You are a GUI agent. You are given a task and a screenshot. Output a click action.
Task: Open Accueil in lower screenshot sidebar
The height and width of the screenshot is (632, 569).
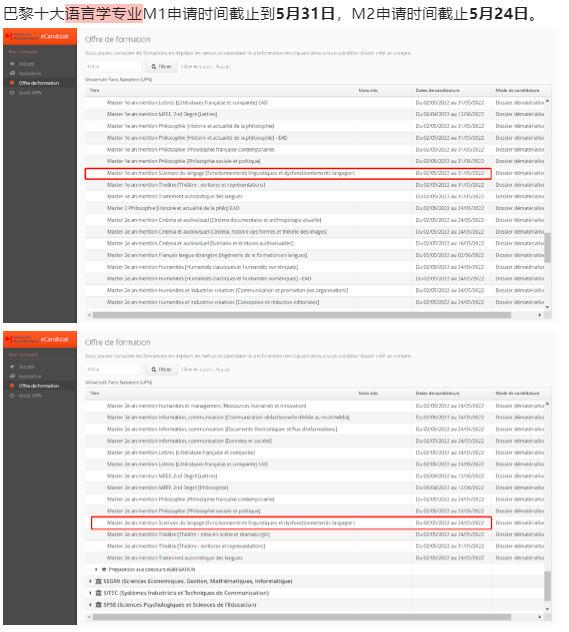pyautogui.click(x=27, y=367)
